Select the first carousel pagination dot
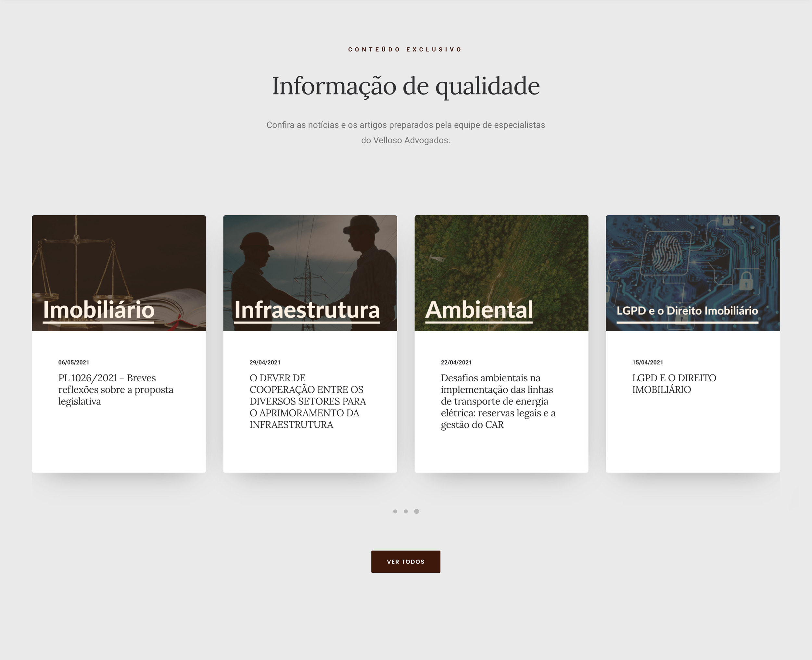 [x=395, y=511]
